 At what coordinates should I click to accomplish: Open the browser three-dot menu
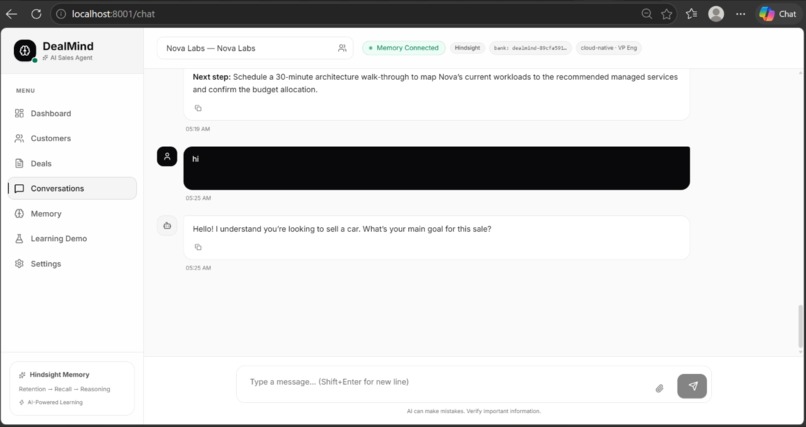[740, 14]
